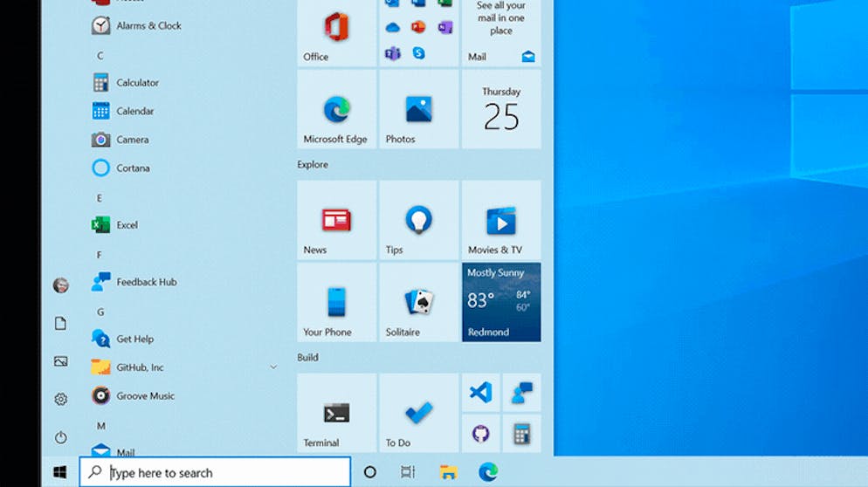Open Feedback Hub in the app list
The image size is (868, 487).
click(134, 282)
